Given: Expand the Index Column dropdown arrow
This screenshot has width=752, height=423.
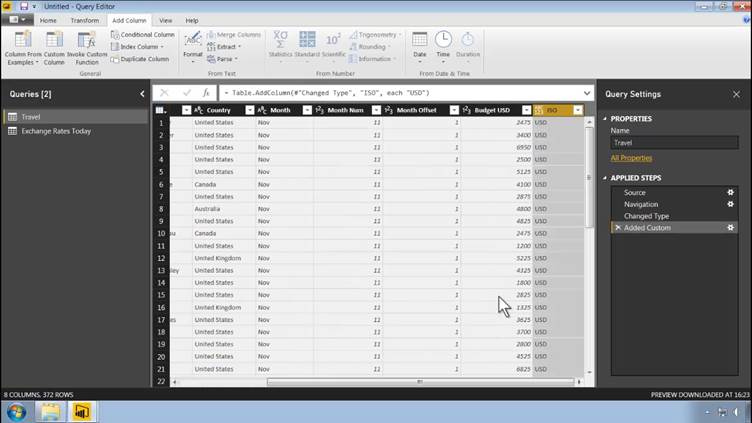Looking at the screenshot, I should point(161,47).
